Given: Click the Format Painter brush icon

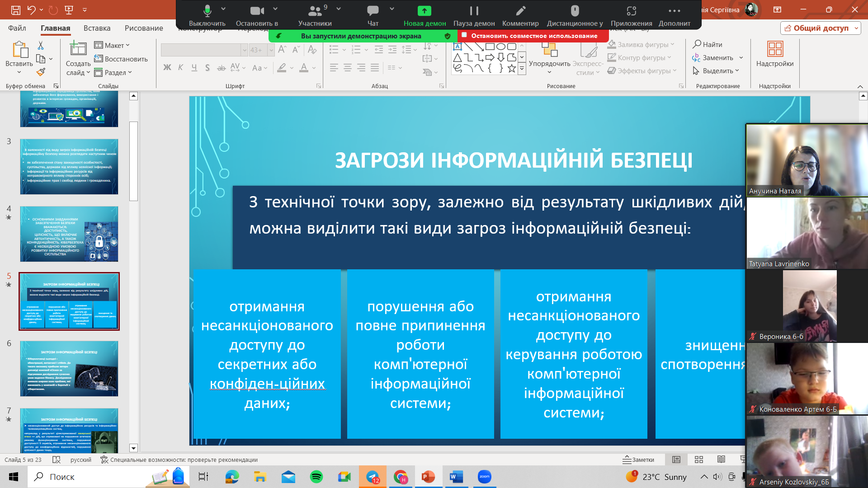Looking at the screenshot, I should (41, 72).
